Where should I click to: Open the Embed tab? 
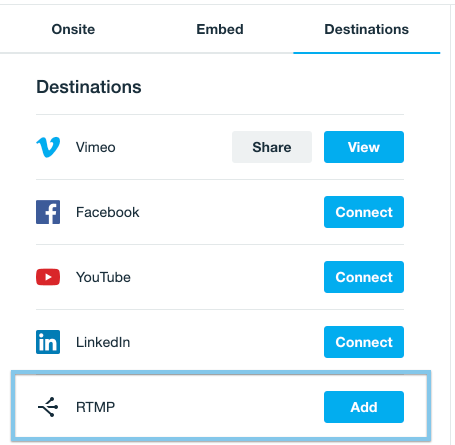click(220, 29)
